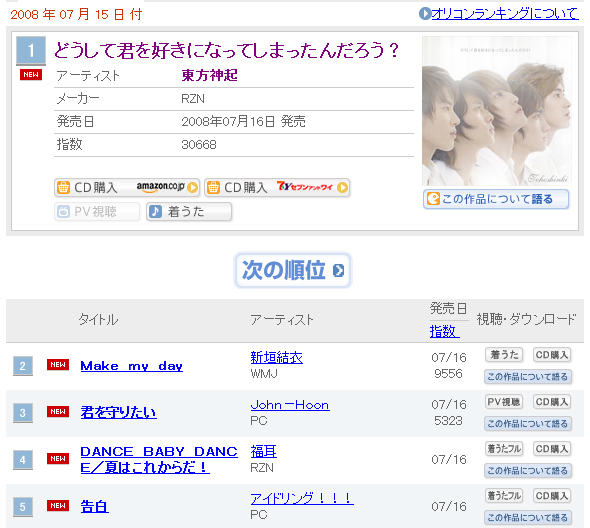The image size is (590, 528).
Task: Click CD購入 for Make my day
Action: coord(552,355)
